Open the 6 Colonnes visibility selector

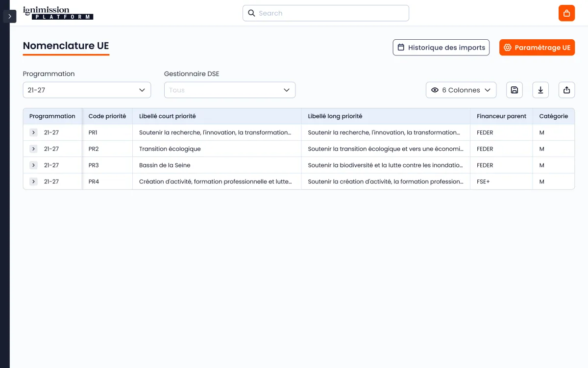tap(461, 90)
